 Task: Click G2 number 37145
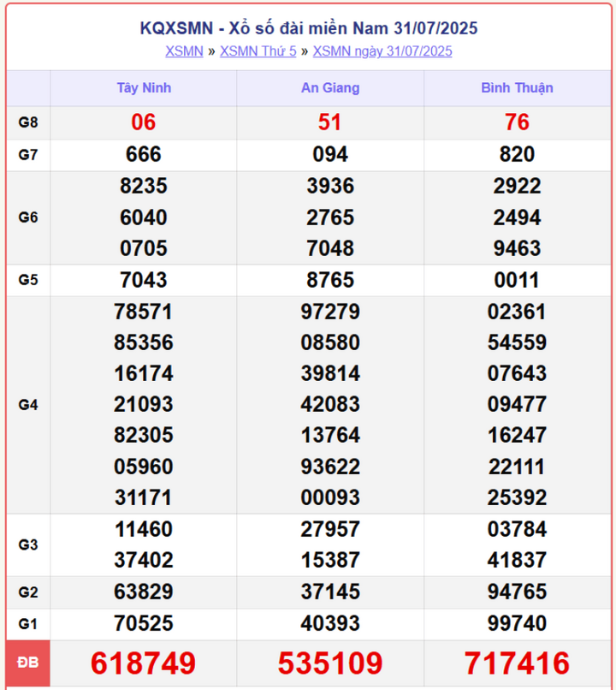(330, 592)
